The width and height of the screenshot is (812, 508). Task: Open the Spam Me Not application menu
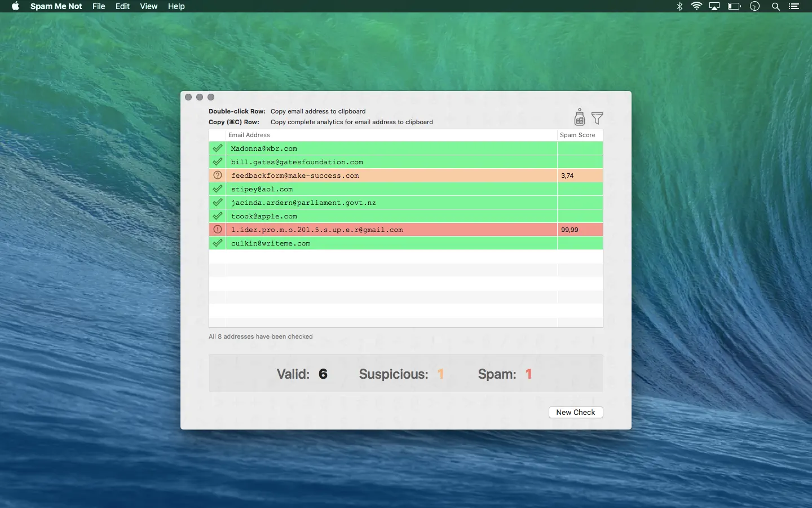(56, 6)
